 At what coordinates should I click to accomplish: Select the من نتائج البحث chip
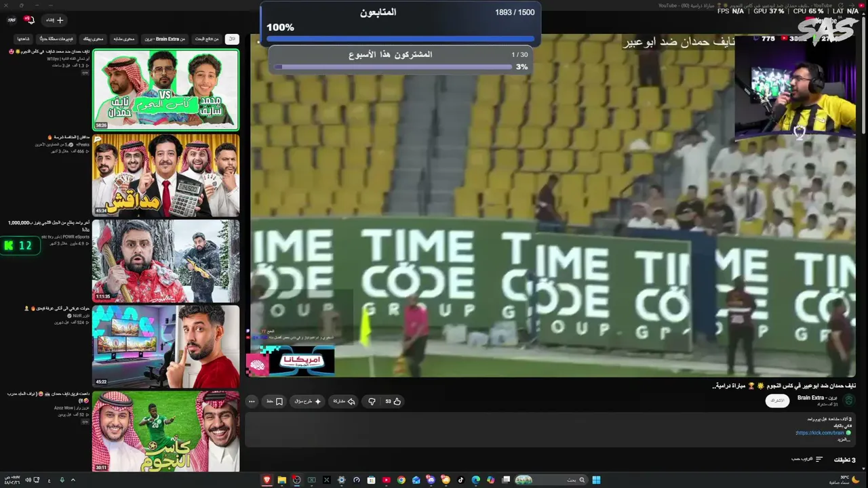coord(206,39)
